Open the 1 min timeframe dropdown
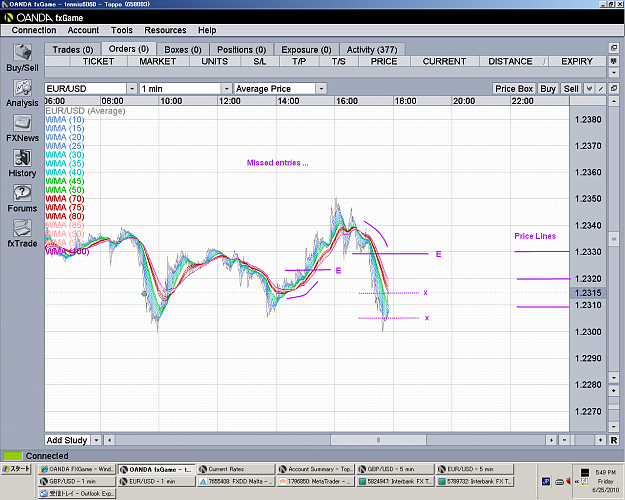 pos(226,89)
